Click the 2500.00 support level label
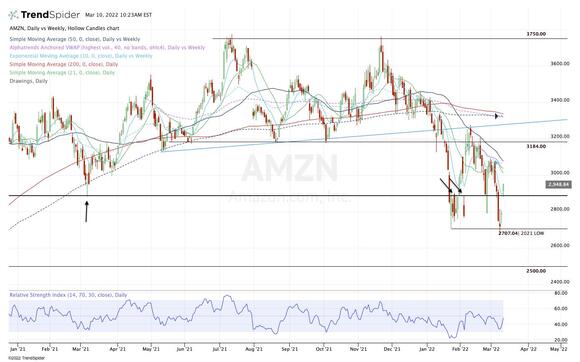 tap(536, 271)
